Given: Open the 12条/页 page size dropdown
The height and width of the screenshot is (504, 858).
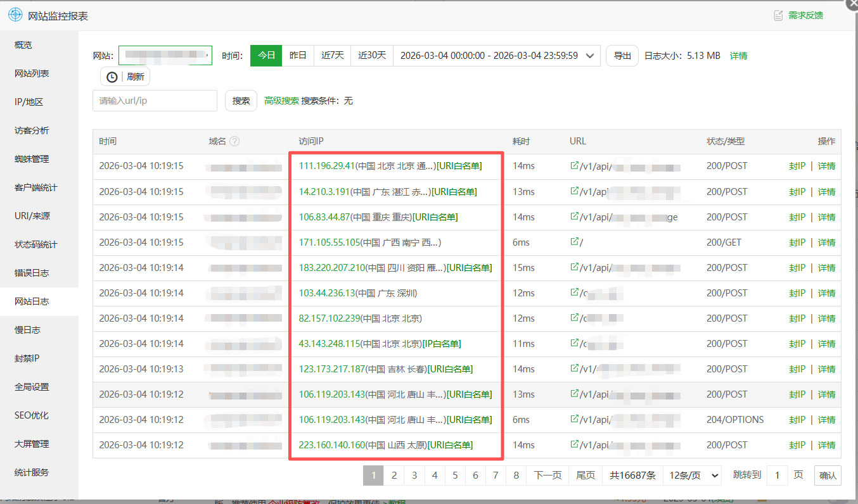Looking at the screenshot, I should [x=692, y=476].
